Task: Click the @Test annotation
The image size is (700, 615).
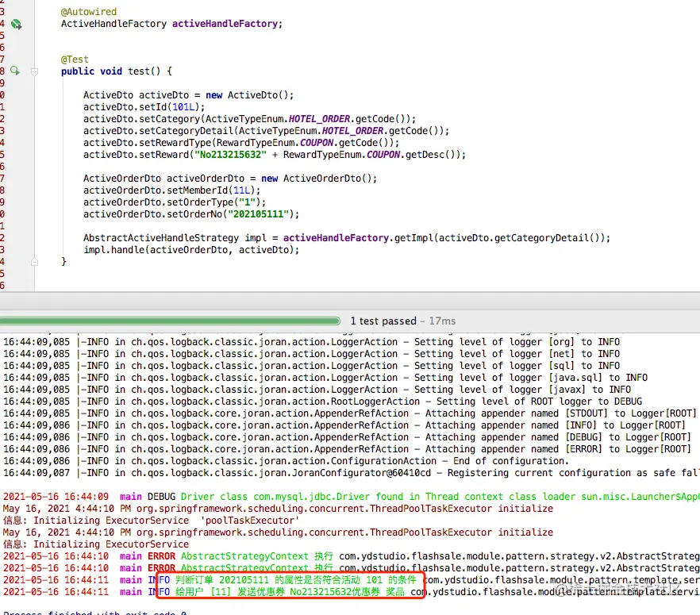Action: coord(75,60)
